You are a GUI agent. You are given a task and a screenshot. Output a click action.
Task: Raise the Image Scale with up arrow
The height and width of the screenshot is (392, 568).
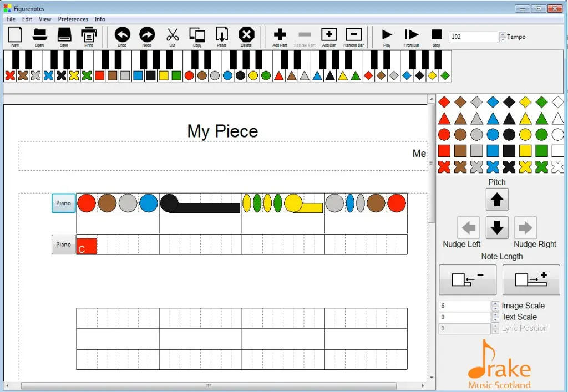point(495,303)
